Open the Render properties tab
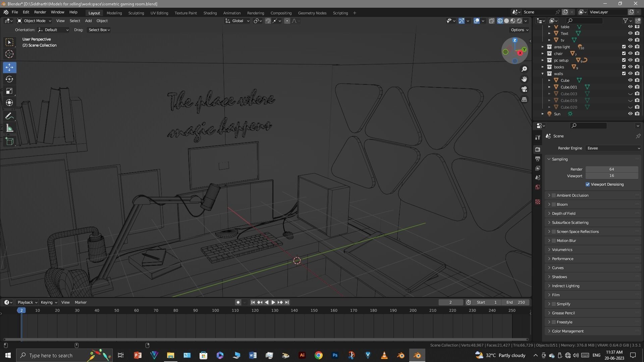 (x=538, y=149)
